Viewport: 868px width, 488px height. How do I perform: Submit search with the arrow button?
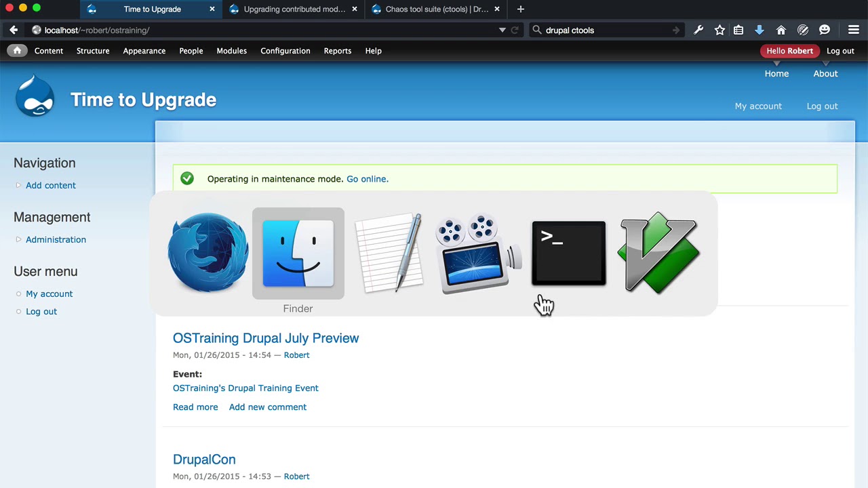pyautogui.click(x=676, y=30)
